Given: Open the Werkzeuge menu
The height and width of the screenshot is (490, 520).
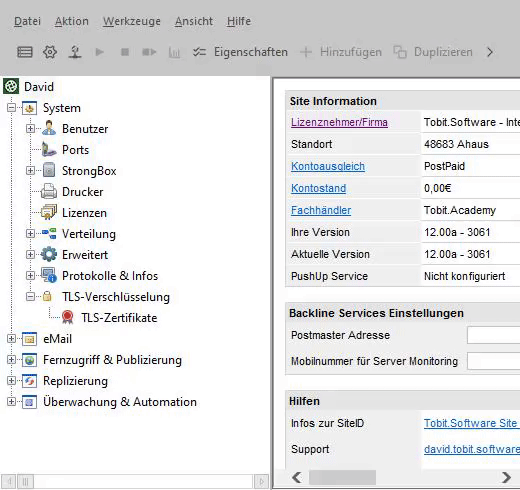Looking at the screenshot, I should [x=132, y=21].
